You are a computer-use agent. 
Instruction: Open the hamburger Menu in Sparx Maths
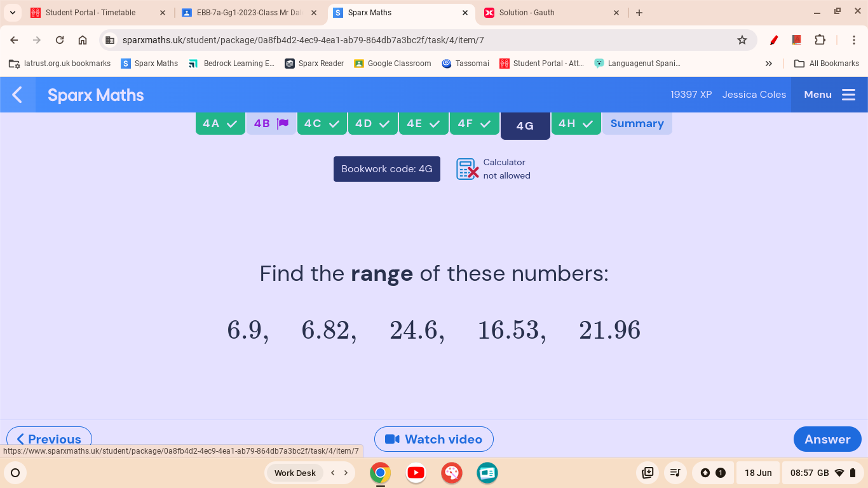coord(848,94)
